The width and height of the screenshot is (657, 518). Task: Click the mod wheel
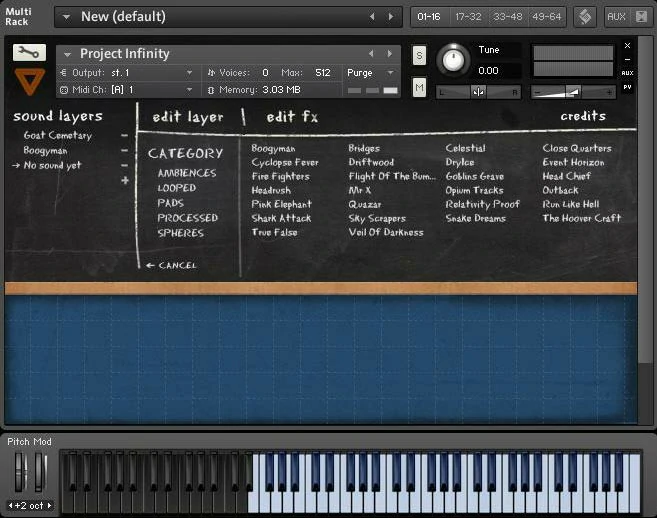40,471
